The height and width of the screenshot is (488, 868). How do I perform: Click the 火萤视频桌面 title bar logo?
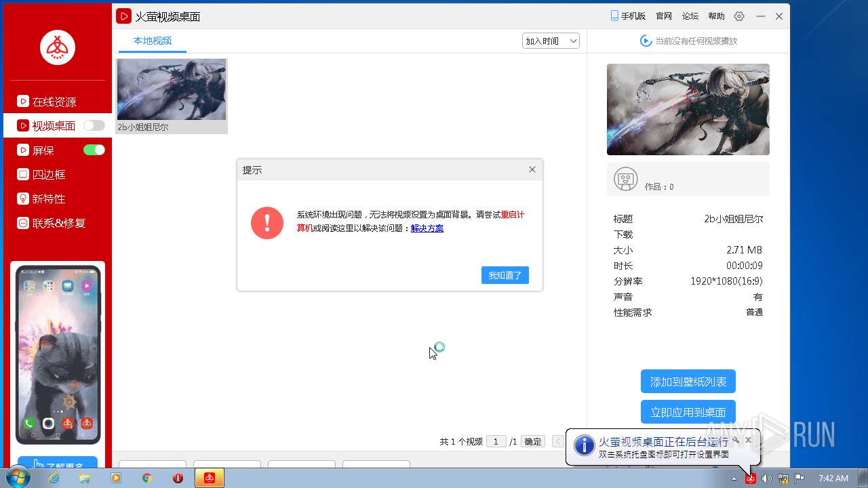point(123,16)
